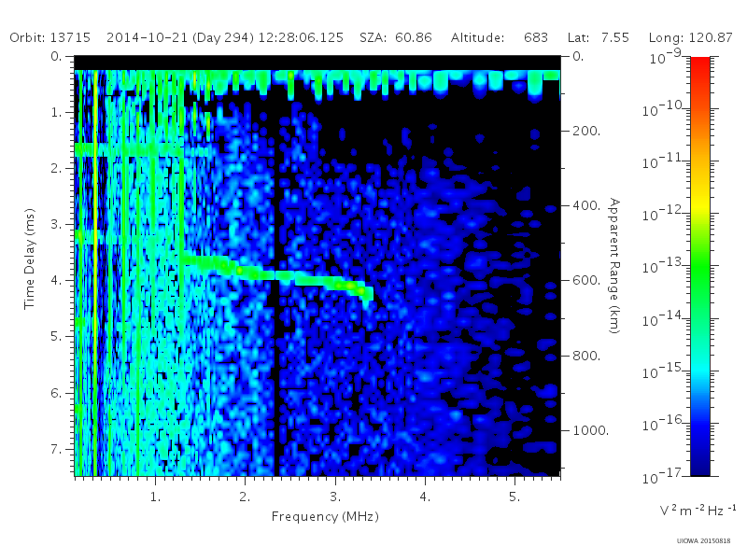This screenshot has height=560, width=747.
Task: Click the '600.' apparent range tick label
Action: (586, 280)
